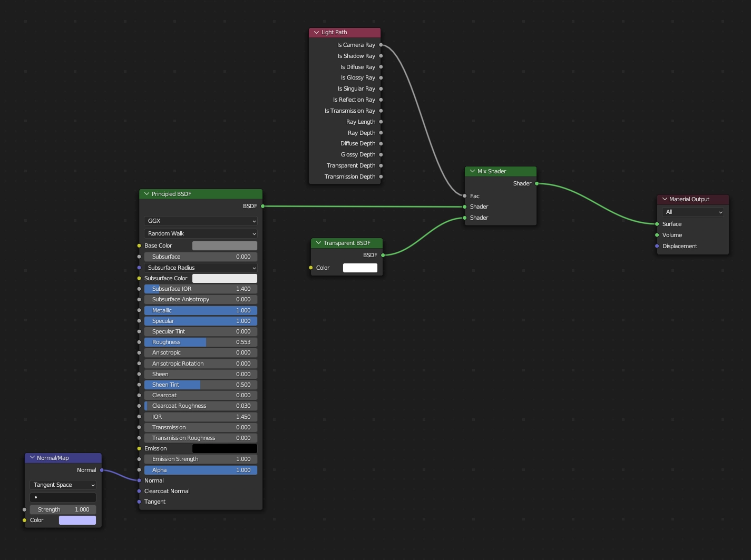Open the Random Walk subsurface method dropdown
The image size is (751, 560).
[200, 234]
